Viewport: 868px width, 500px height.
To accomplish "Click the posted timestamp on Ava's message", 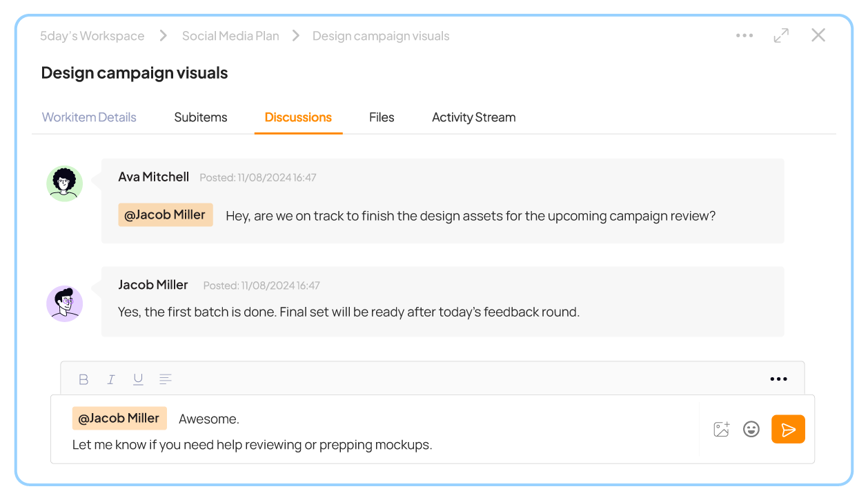I will pyautogui.click(x=258, y=177).
